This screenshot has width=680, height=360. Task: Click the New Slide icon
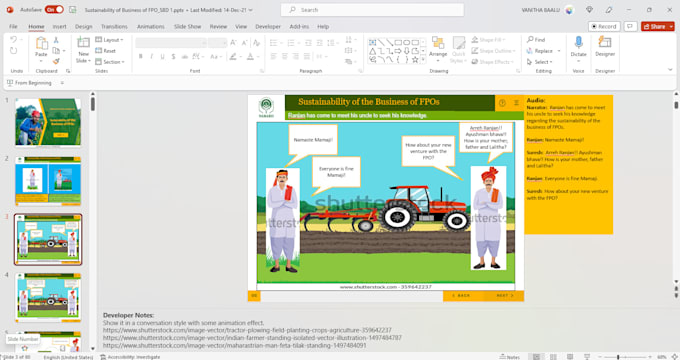[x=83, y=43]
